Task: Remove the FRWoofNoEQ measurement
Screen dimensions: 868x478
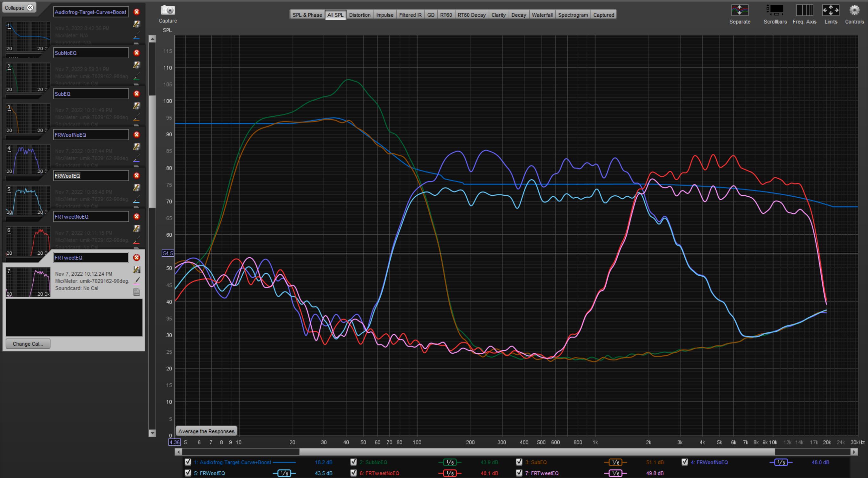Action: coord(136,135)
